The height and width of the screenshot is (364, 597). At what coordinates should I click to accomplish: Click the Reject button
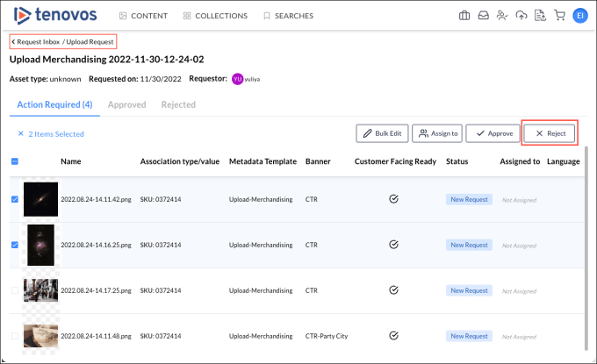pos(550,133)
